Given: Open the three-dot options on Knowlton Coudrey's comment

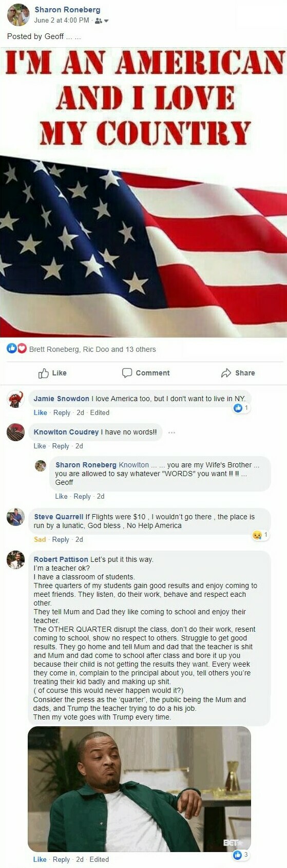Looking at the screenshot, I should pyautogui.click(x=171, y=432).
